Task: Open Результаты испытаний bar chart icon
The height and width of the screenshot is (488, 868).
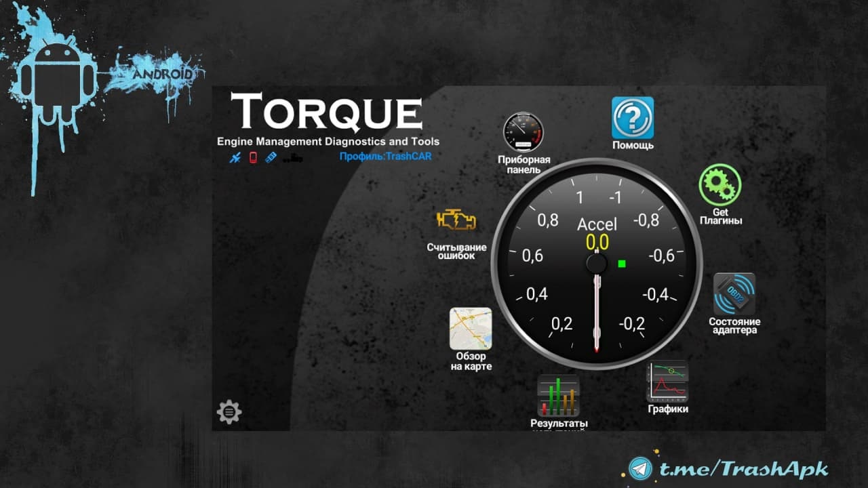Action: pyautogui.click(x=558, y=396)
